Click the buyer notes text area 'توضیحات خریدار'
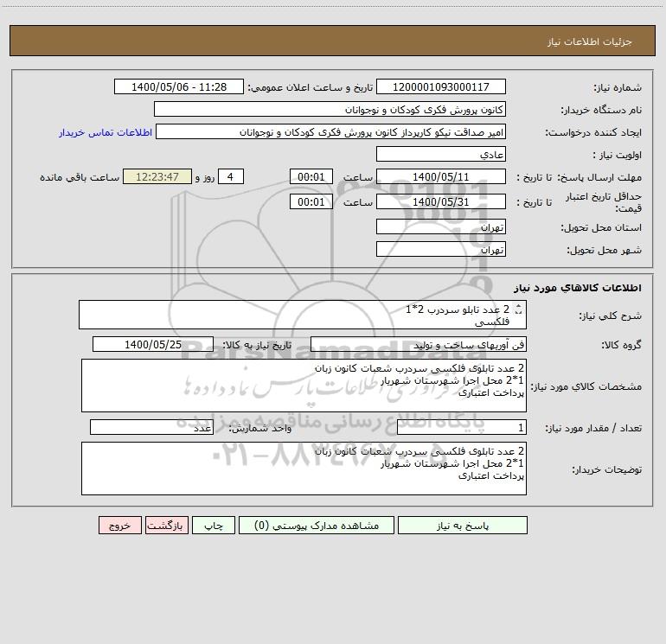Viewport: 666px width, 644px height. tap(304, 469)
